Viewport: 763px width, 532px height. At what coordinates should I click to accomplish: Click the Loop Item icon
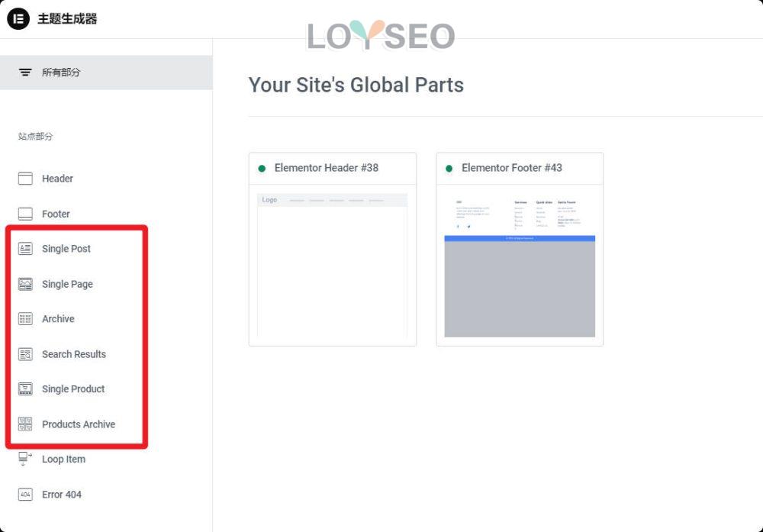coord(25,459)
